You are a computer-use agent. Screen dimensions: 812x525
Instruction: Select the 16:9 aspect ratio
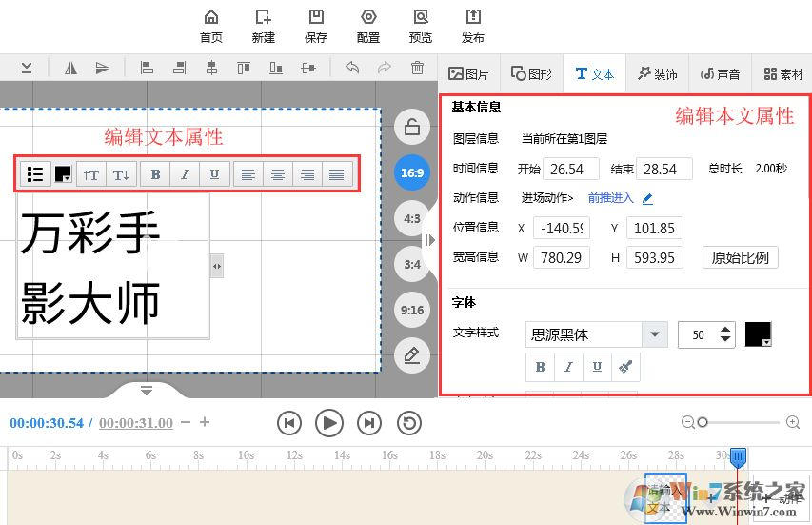coord(412,172)
